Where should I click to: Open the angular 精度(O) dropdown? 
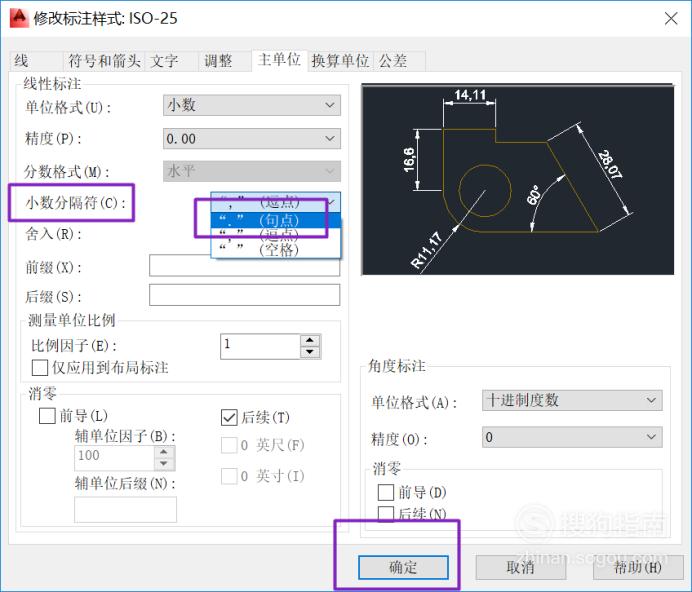tap(572, 437)
